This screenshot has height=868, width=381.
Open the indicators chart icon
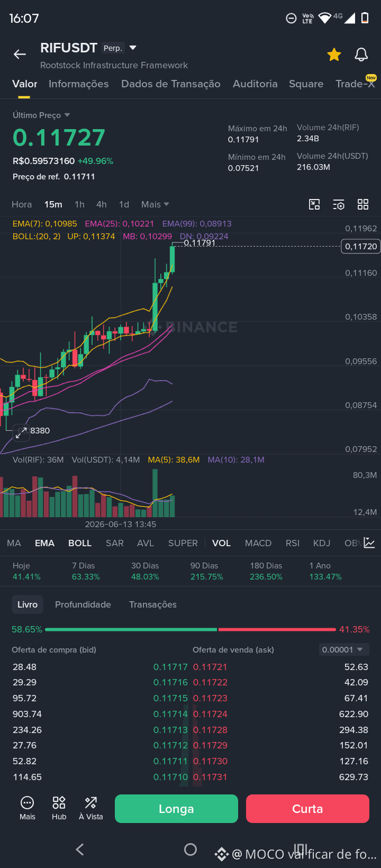[369, 543]
